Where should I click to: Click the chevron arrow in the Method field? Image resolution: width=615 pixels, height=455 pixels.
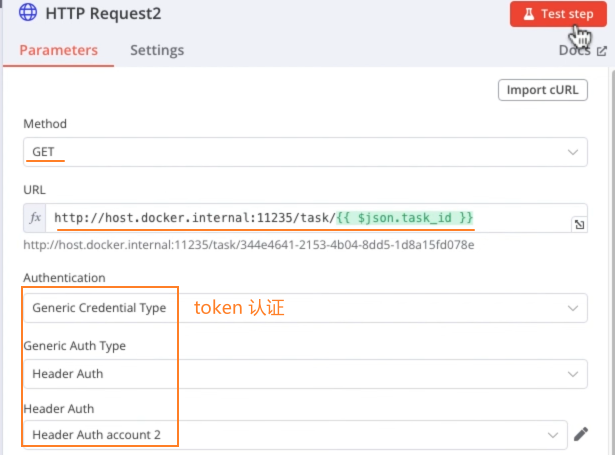[x=573, y=152]
